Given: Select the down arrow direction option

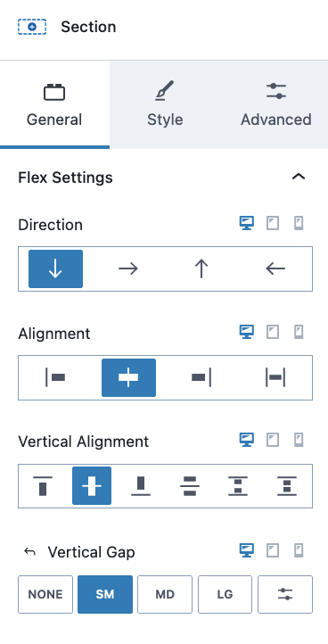Looking at the screenshot, I should tap(55, 269).
